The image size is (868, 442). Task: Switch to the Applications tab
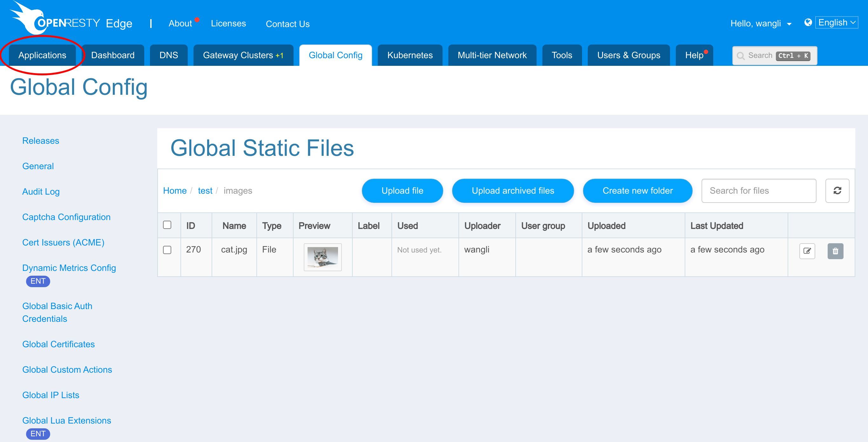tap(43, 55)
